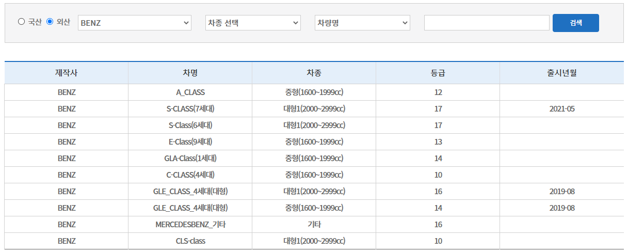Click BENZ maker cell in the CLS-class row
The image size is (644, 251).
[x=67, y=241]
